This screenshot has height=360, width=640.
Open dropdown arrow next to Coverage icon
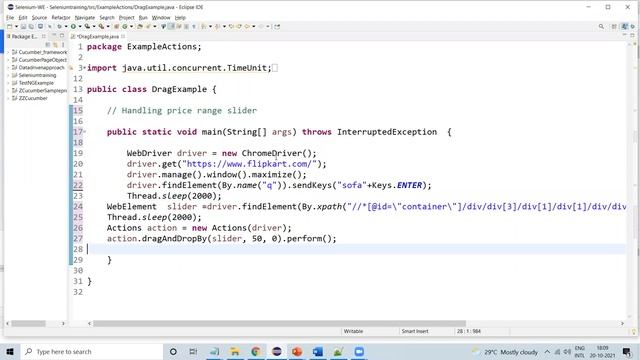pyautogui.click(x=94, y=27)
